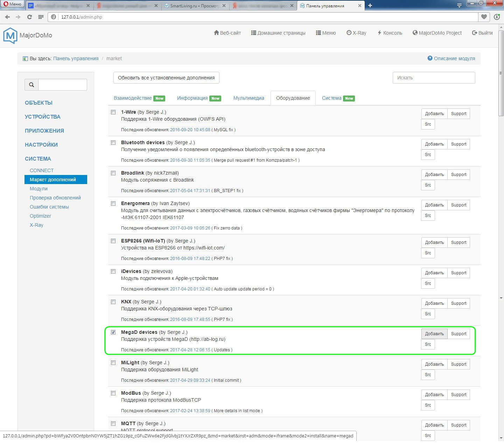Expand the УСТРОЙСТВА sidebar section

click(42, 117)
